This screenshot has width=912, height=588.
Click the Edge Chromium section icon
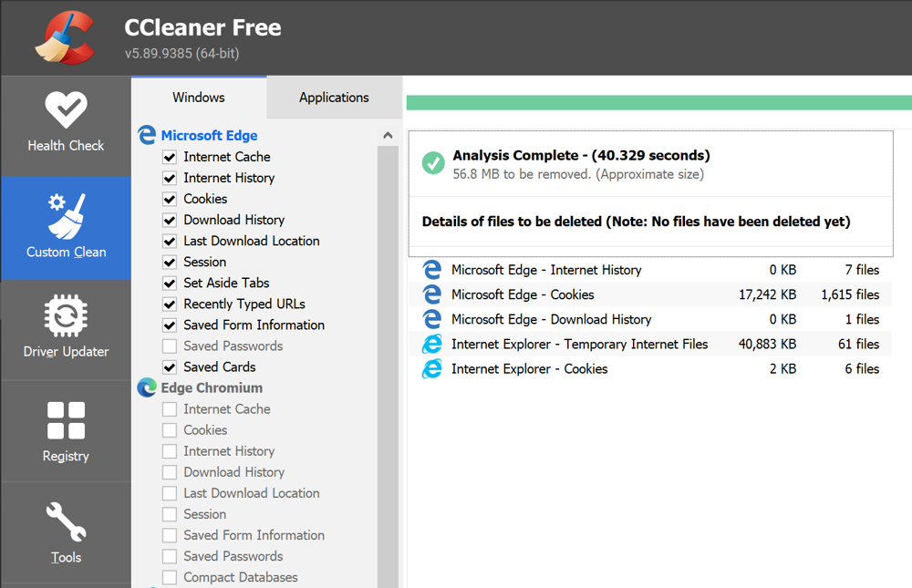(x=147, y=387)
